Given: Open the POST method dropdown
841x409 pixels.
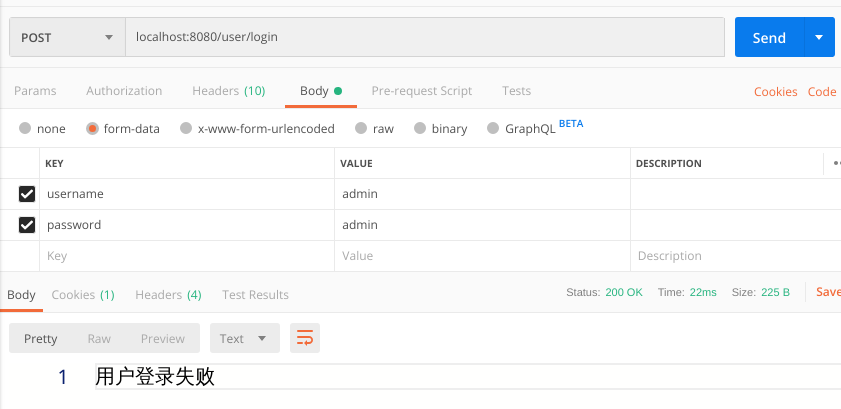Looking at the screenshot, I should [67, 38].
